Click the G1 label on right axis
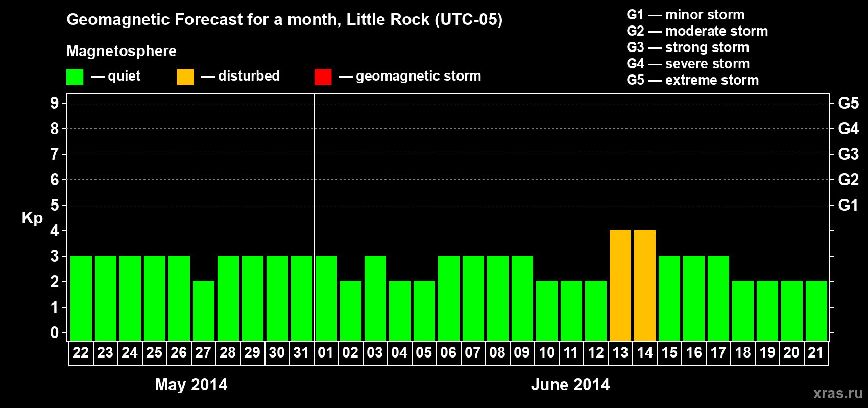 [849, 205]
